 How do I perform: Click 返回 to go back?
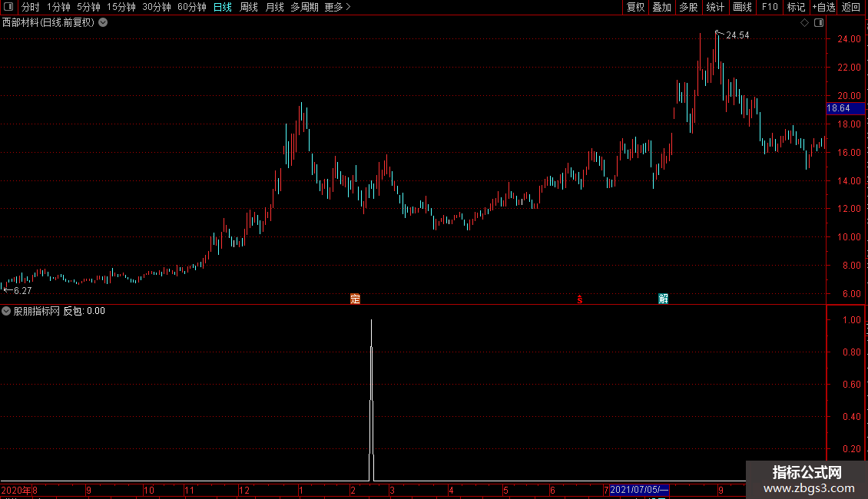point(851,7)
